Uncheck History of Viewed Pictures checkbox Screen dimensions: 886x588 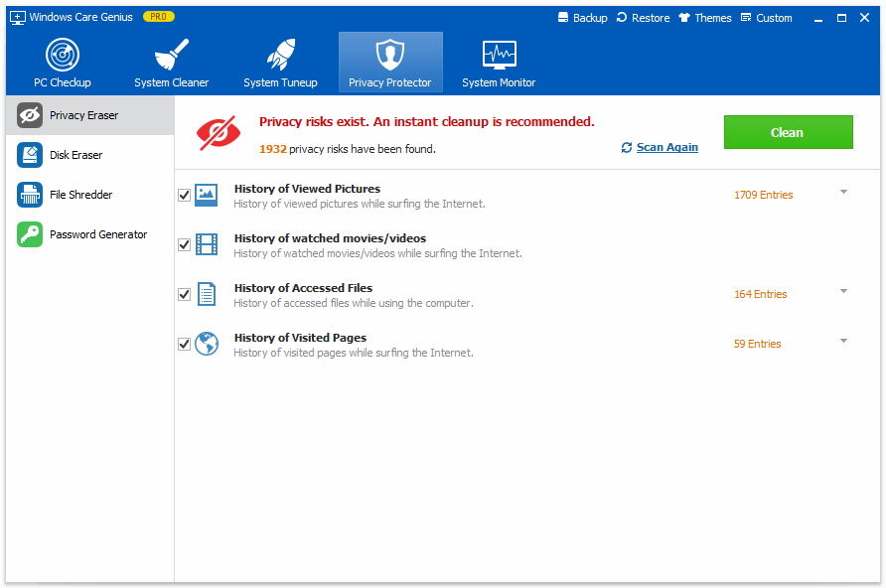click(184, 195)
